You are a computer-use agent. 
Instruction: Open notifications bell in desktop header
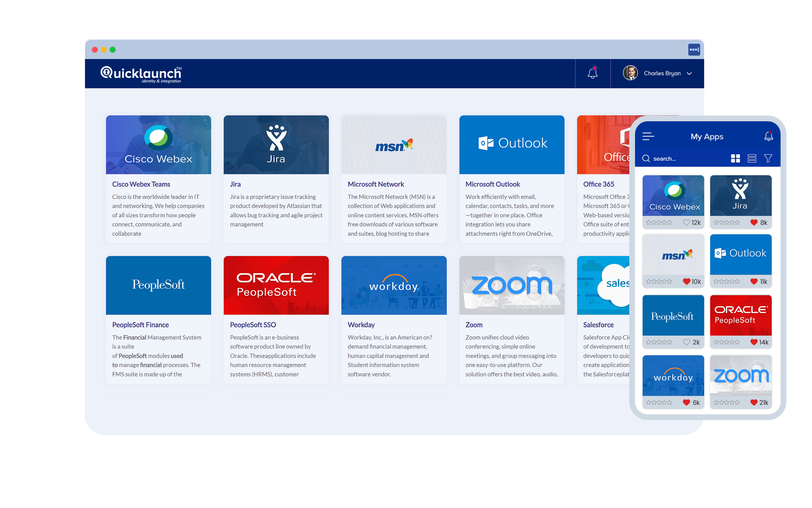click(x=593, y=73)
